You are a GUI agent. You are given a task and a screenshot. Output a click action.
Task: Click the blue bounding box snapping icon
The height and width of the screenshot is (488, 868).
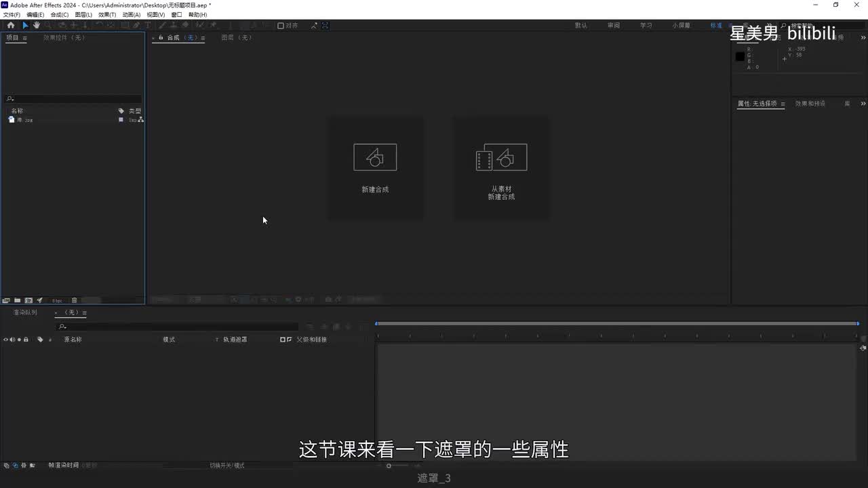click(325, 25)
